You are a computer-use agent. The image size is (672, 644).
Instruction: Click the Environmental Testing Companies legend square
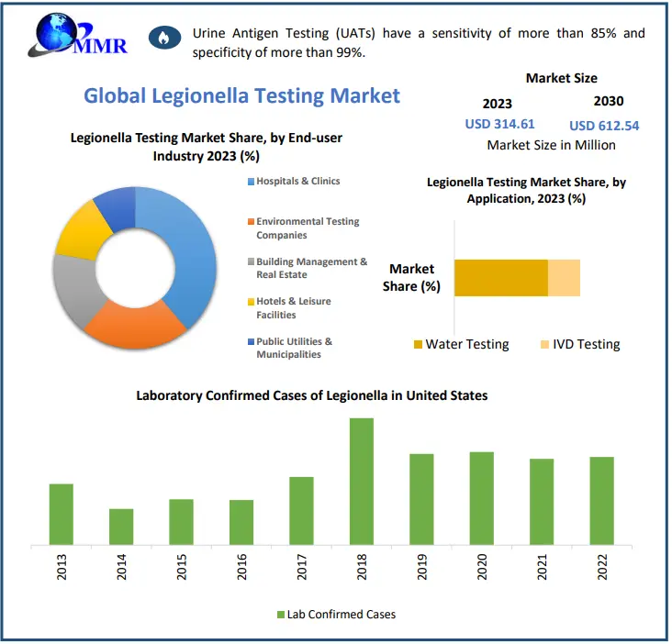(251, 222)
